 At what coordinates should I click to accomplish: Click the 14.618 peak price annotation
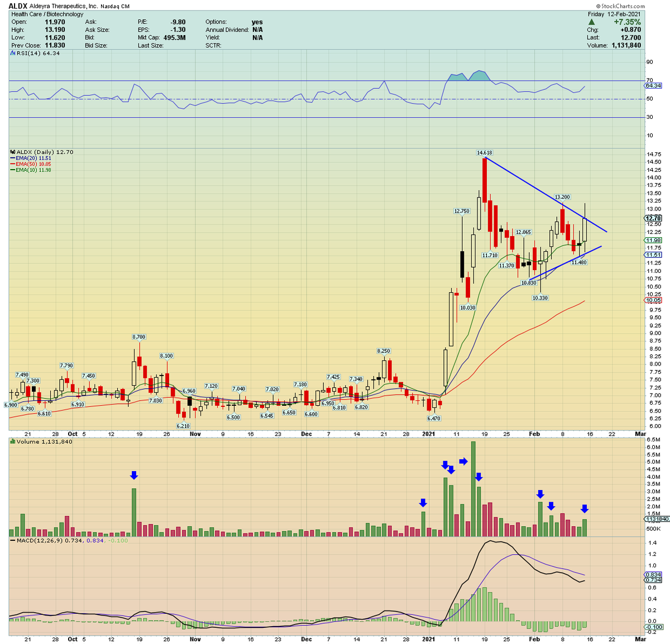click(484, 152)
